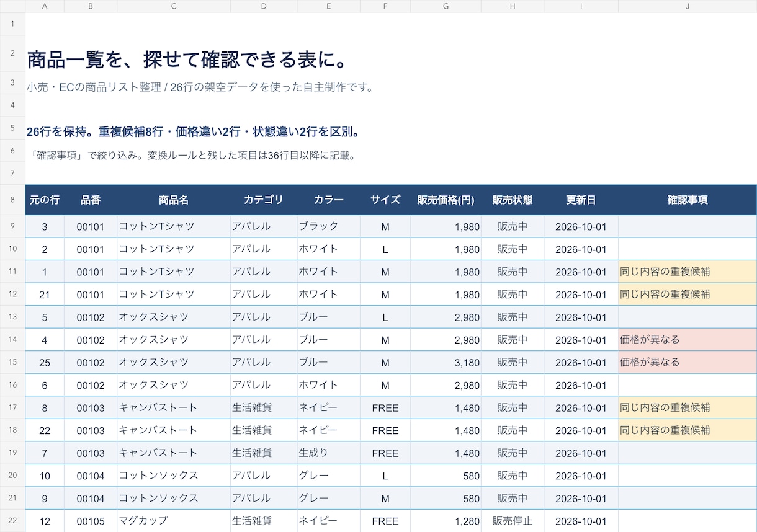Viewport: 757px width, 532px height.
Task: Click コットンソックス cell in row 20
Action: pyautogui.click(x=174, y=476)
